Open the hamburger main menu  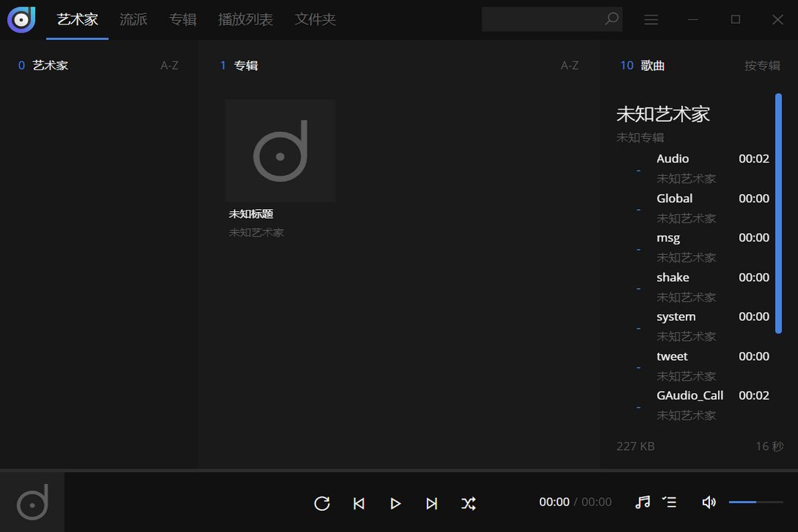click(651, 19)
